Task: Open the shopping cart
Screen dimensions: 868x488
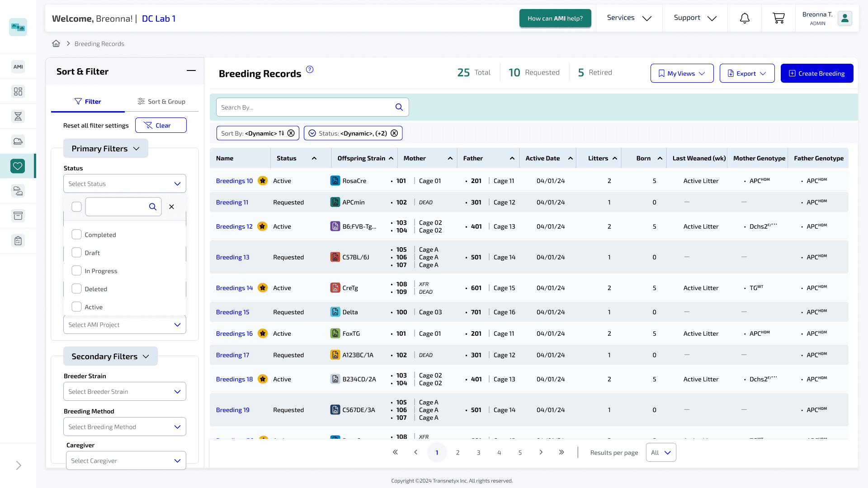Action: 778,18
